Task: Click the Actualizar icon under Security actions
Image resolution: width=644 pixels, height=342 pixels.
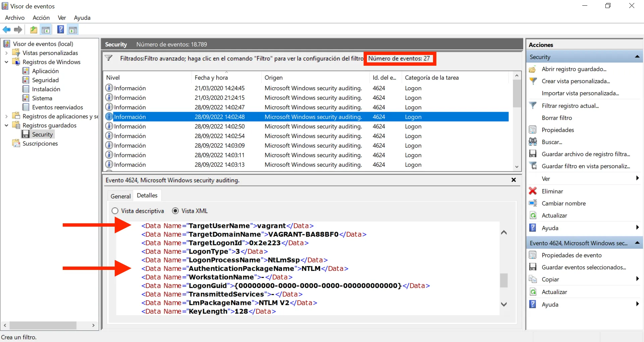Action: (533, 215)
